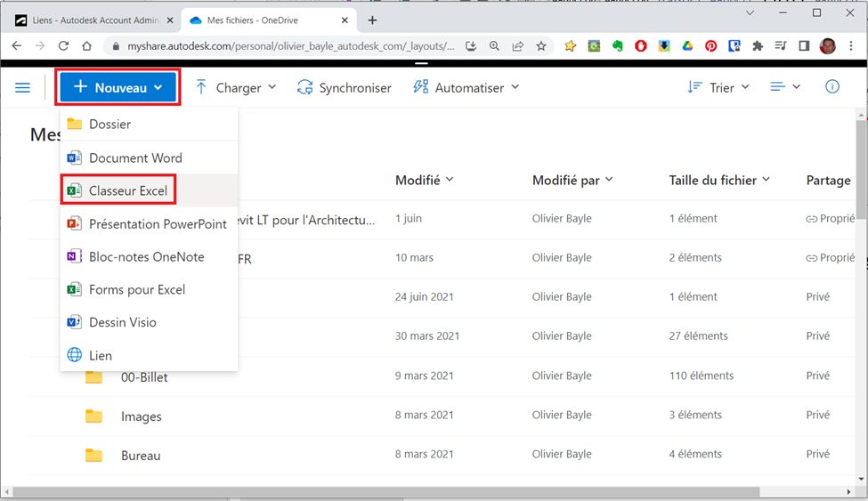Open tab search chevron in title bar
This screenshot has width=868, height=501.
click(x=750, y=12)
